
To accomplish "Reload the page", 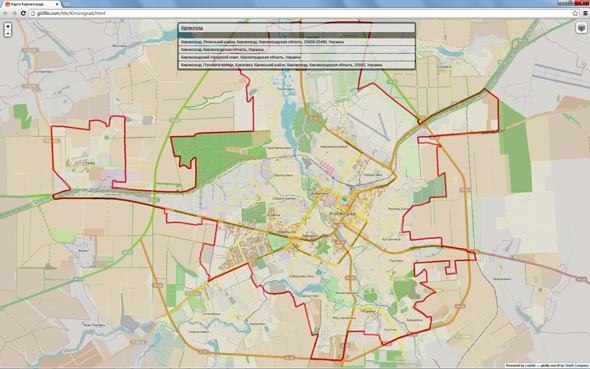I will [23, 13].
